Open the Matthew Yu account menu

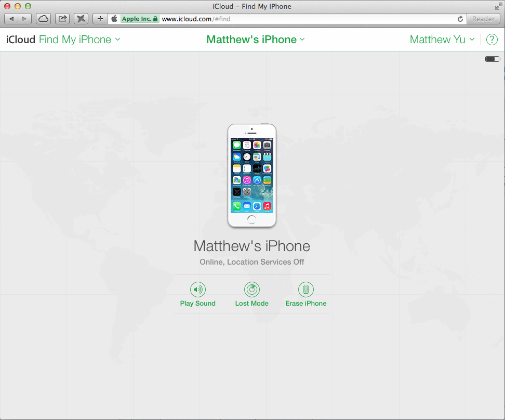point(442,40)
